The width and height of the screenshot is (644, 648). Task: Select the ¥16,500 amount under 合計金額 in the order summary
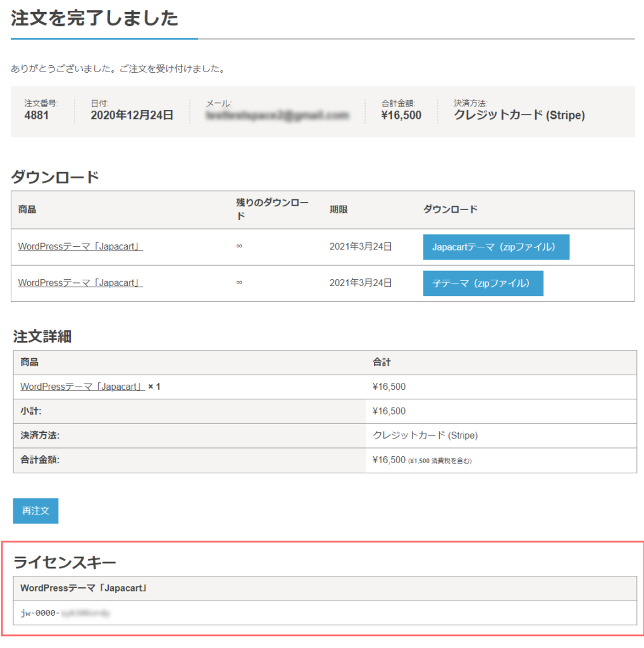click(401, 115)
